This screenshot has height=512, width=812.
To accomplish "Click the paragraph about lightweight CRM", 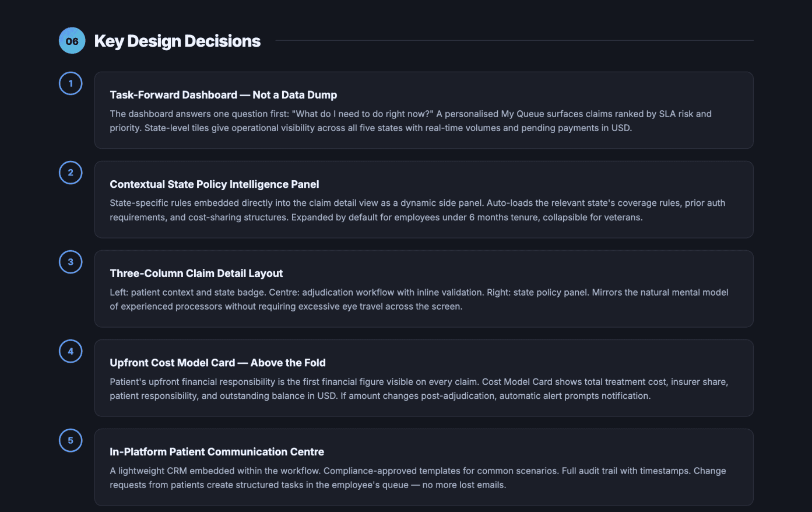I will point(418,478).
